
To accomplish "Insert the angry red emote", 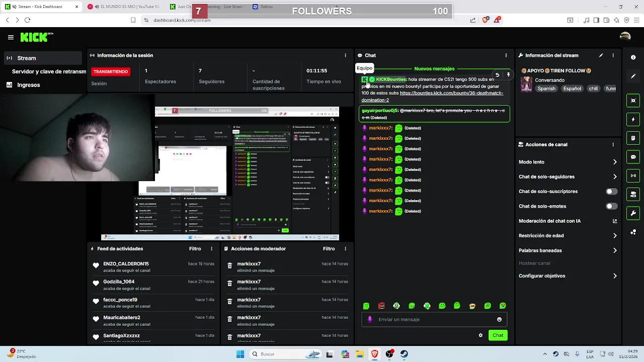I will coord(381,306).
